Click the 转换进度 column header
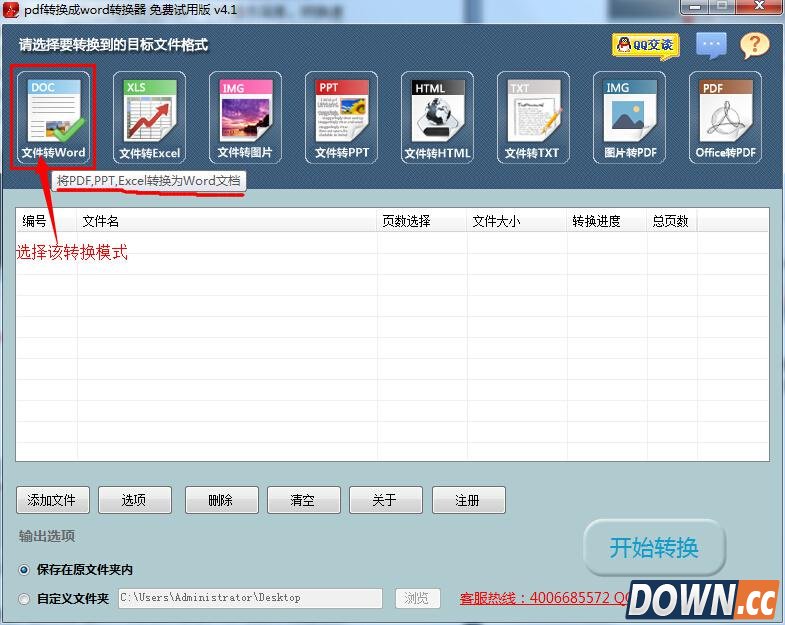Image resolution: width=785 pixels, height=625 pixels. point(607,221)
